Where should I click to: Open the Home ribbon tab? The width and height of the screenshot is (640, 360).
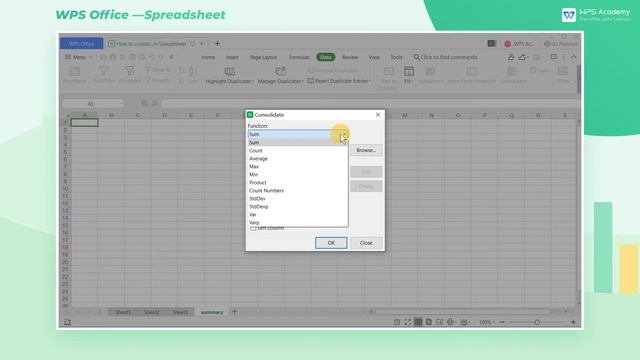(x=208, y=57)
